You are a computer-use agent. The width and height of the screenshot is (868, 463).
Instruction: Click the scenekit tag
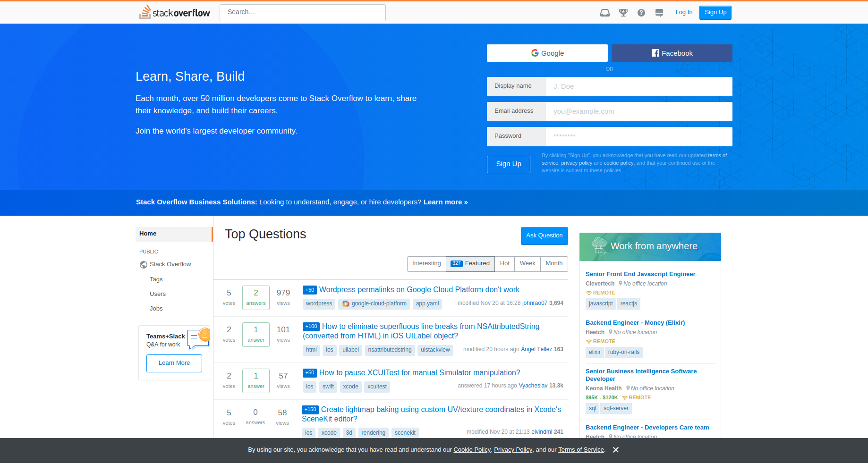(x=405, y=433)
